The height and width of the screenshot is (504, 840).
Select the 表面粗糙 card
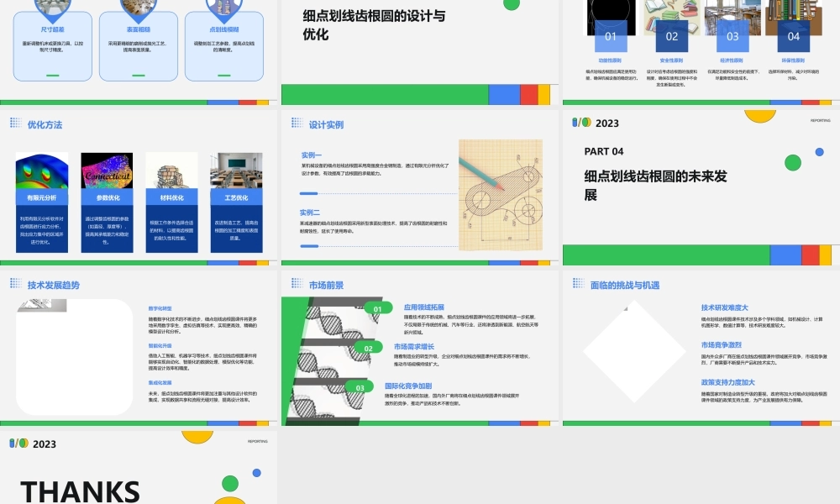tap(139, 46)
